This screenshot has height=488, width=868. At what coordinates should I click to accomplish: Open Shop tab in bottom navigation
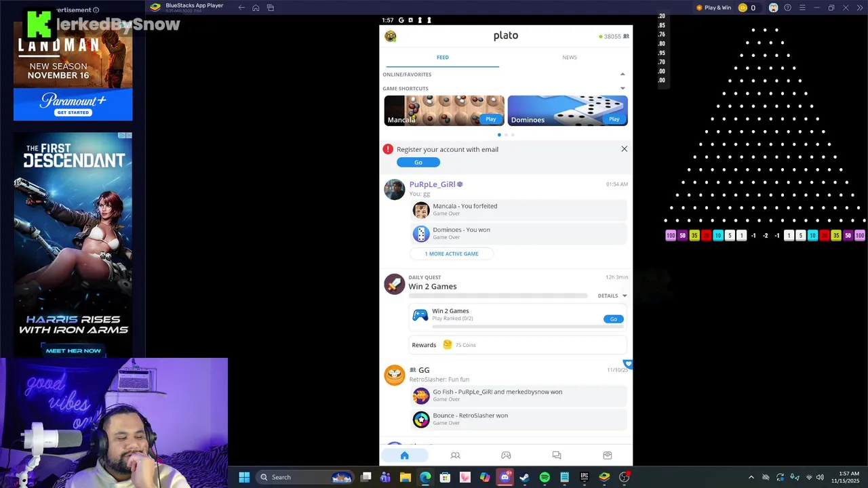[x=608, y=455]
